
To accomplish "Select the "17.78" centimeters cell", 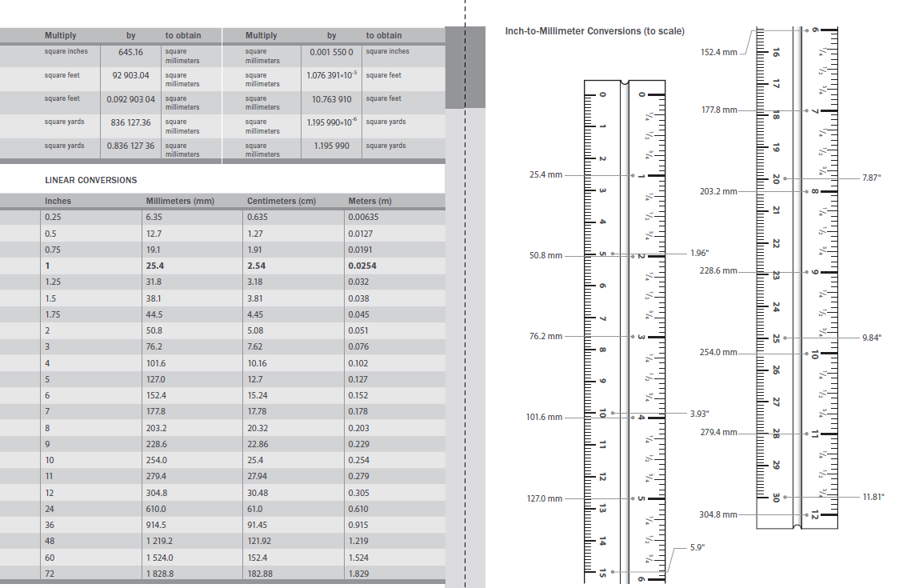I will point(257,412).
